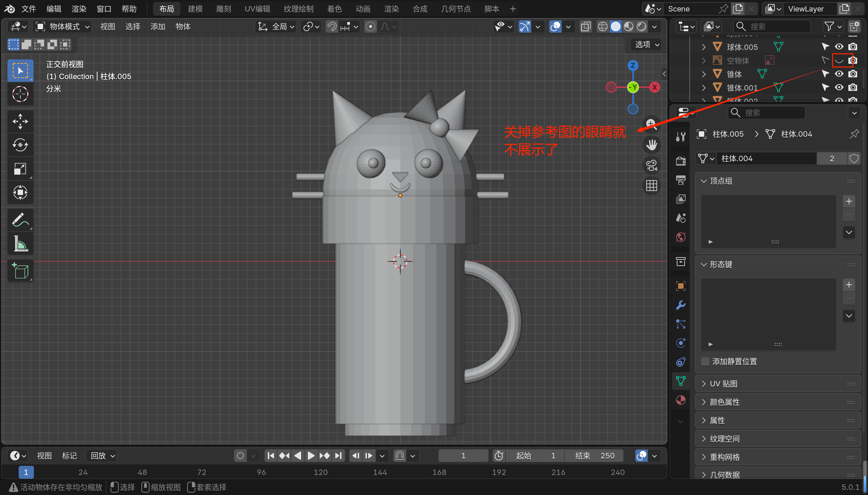
Task: Hide 锥体 with its eye icon
Action: point(839,74)
